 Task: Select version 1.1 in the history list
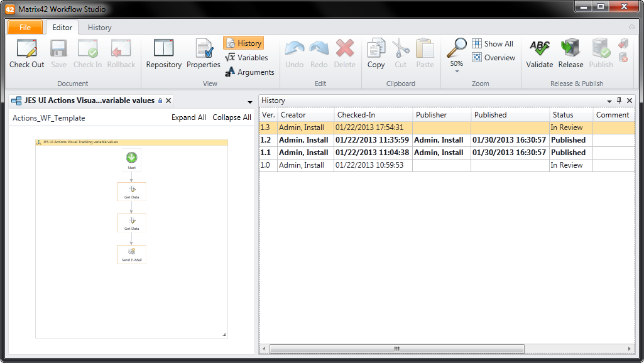pos(447,153)
